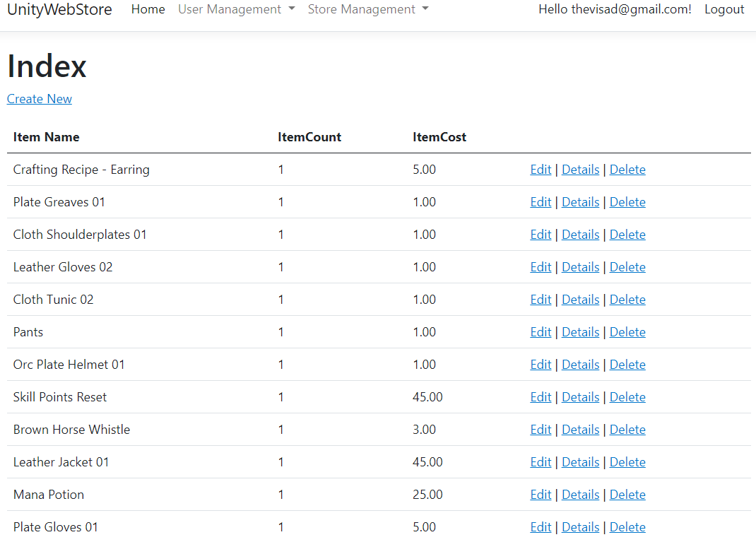Expand the Store Management dropdown menu
The image size is (756, 542).
click(x=367, y=10)
